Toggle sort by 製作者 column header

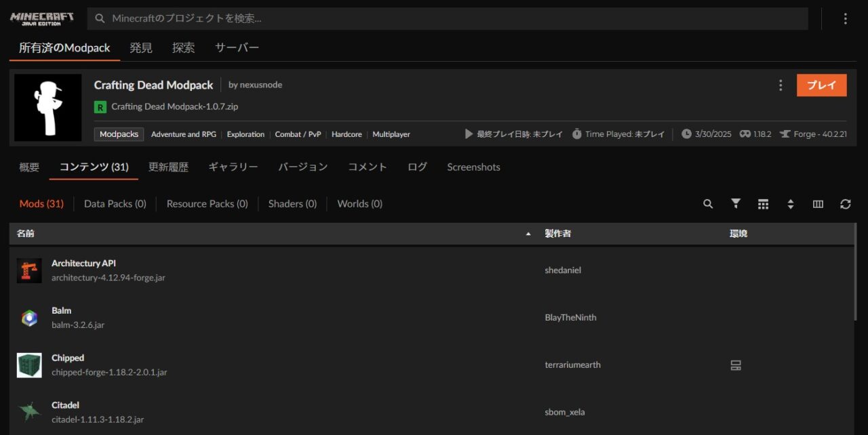tap(557, 234)
